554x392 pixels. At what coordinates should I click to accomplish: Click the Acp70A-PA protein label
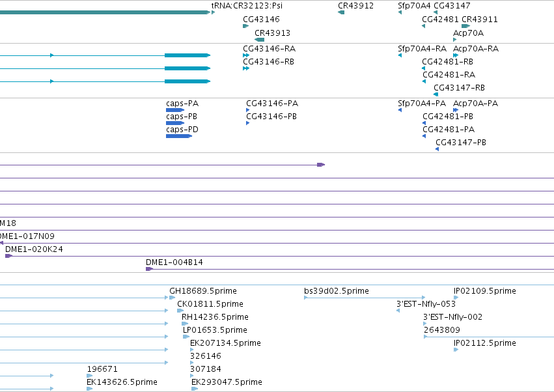pos(475,104)
